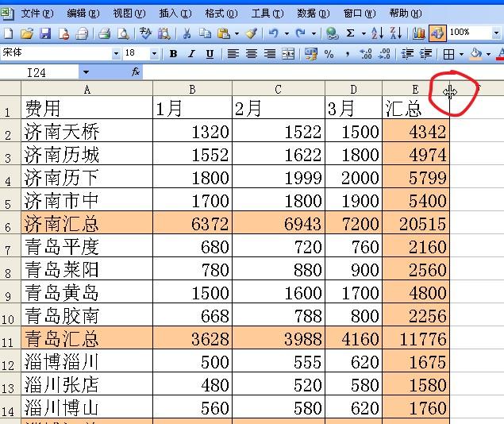The width and height of the screenshot is (504, 424).
Task: Open the 文件(F) menu
Action: [x=37, y=13]
